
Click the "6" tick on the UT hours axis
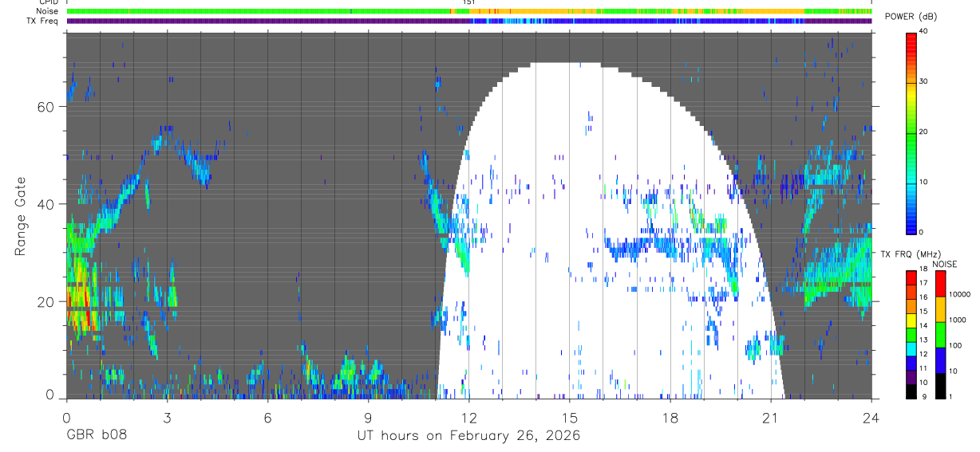coord(267,417)
